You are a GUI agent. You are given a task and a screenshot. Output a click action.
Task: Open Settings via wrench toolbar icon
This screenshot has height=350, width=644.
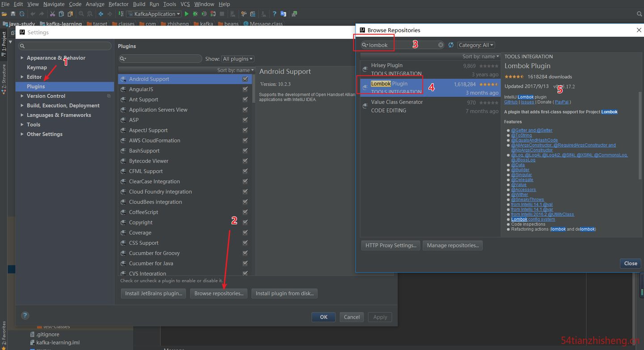pyautogui.click(x=244, y=14)
